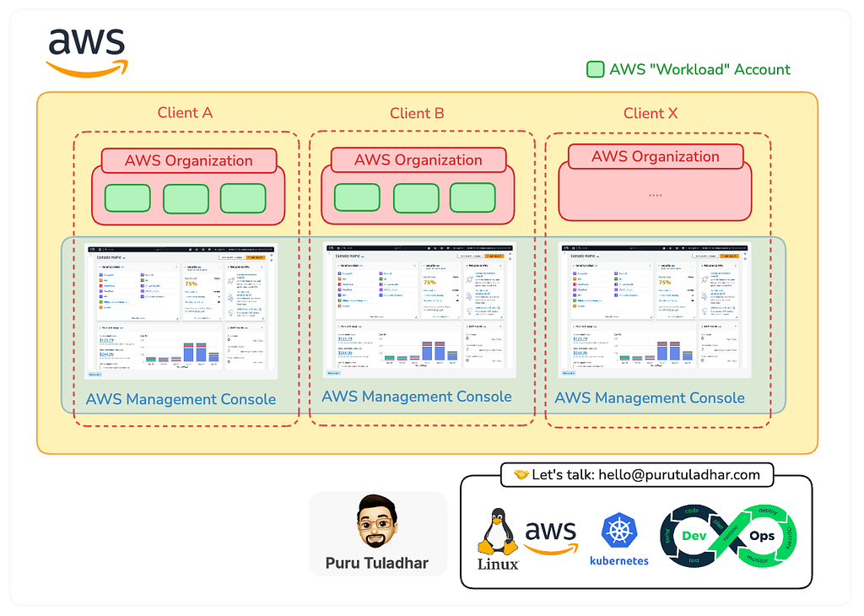
Task: Open Client B's console screenshot thumbnail
Action: [420, 311]
